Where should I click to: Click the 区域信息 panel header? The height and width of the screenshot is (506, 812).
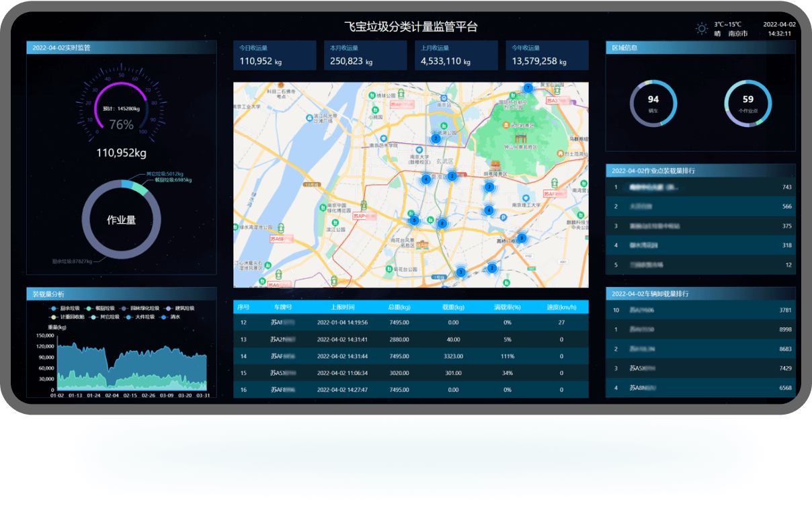(700, 47)
